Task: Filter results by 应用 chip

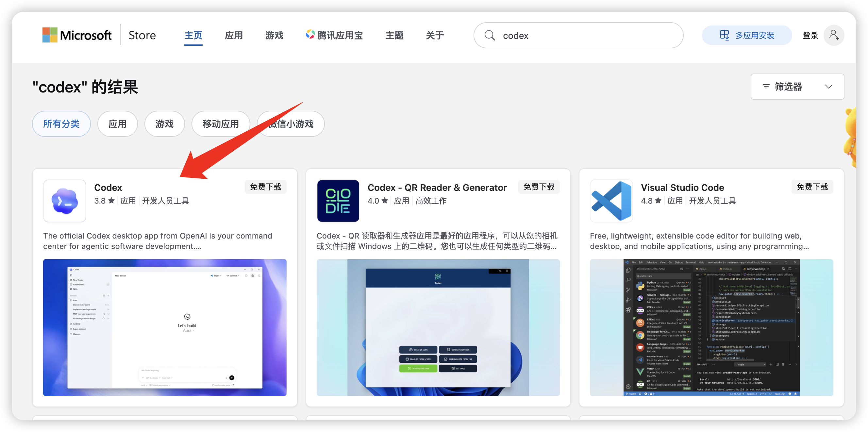Action: coord(117,124)
